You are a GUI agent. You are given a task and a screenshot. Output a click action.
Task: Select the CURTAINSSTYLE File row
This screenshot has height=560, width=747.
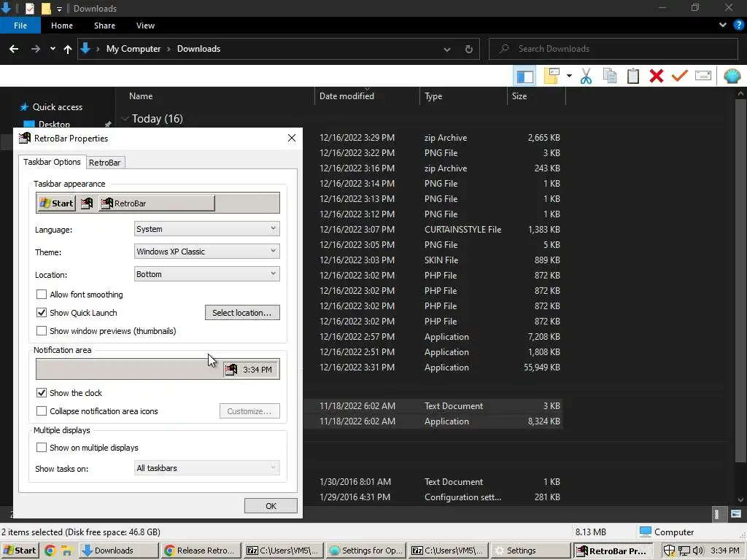pyautogui.click(x=433, y=230)
